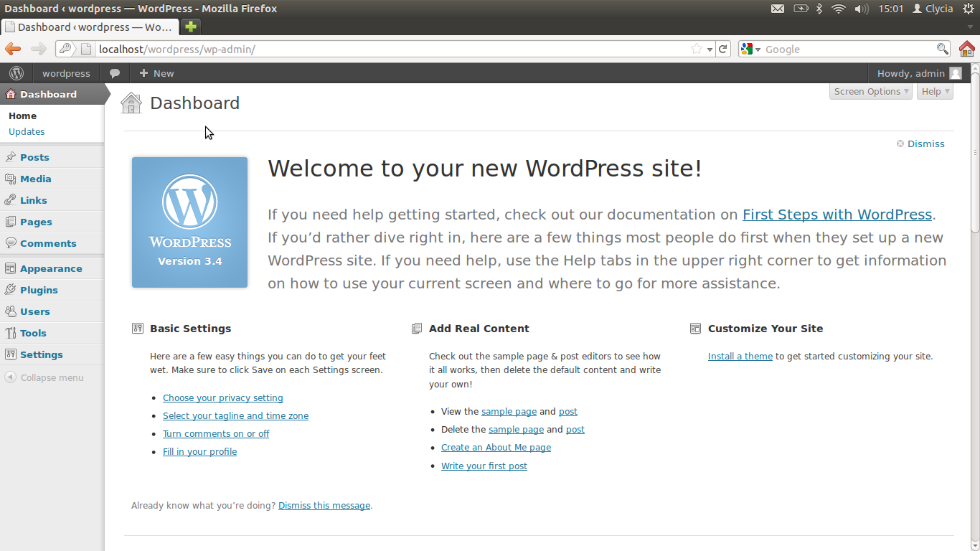The width and height of the screenshot is (980, 551).
Task: Click the Users icon in sidebar
Action: coord(10,311)
